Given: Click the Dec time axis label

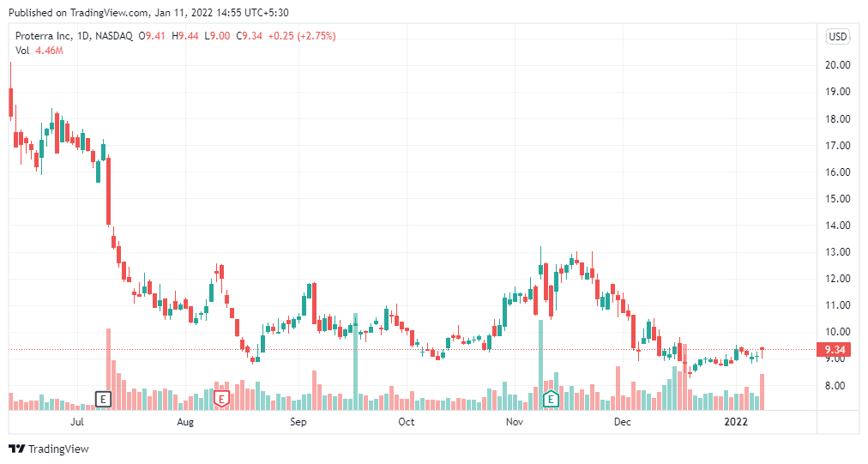Looking at the screenshot, I should coord(622,422).
